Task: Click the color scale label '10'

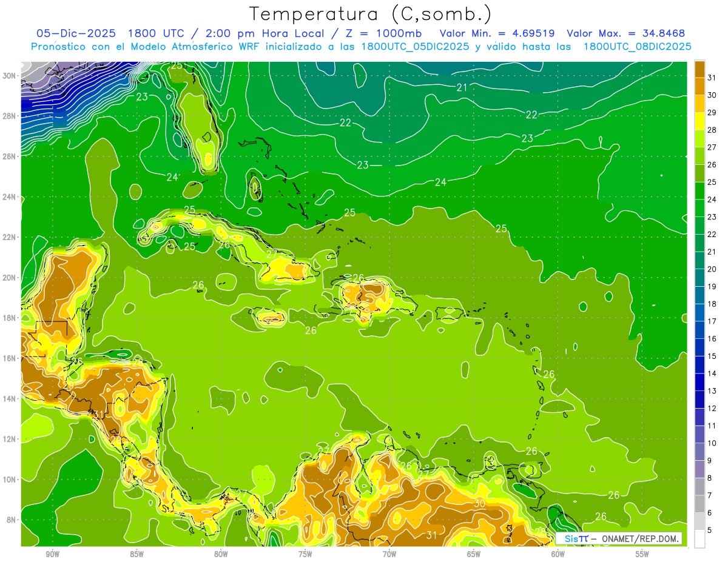Action: (x=712, y=444)
